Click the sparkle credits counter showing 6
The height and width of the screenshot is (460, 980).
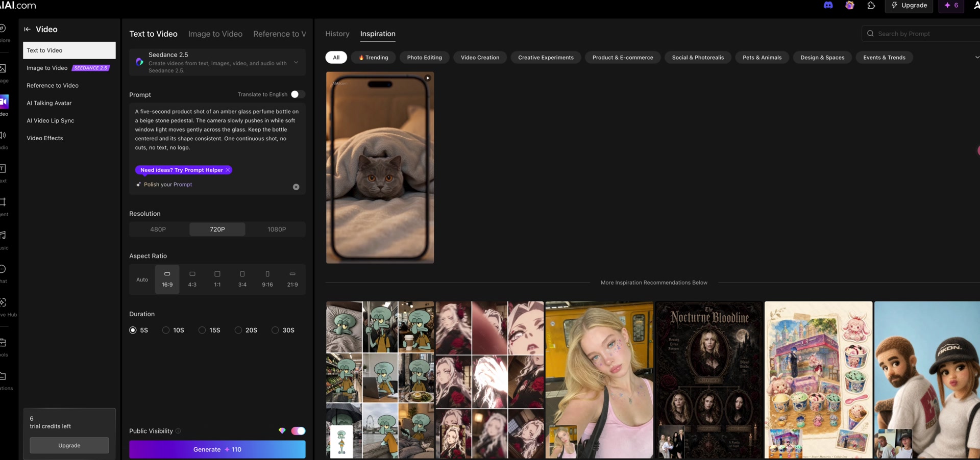click(951, 5)
